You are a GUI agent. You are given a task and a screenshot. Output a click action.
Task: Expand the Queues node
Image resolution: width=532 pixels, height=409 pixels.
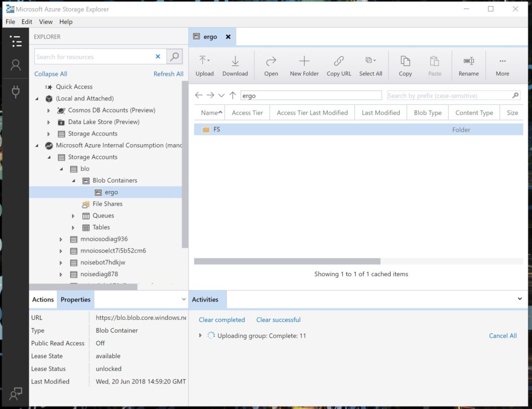(73, 216)
